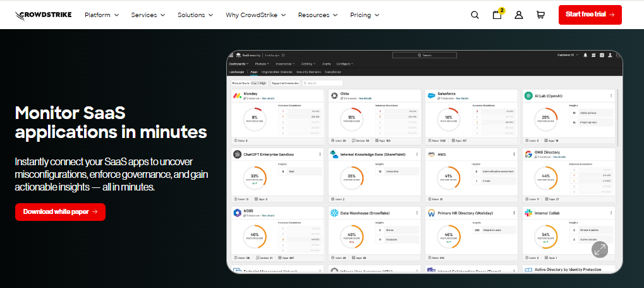Select the Compliance tab in preview
This screenshot has height=288, width=644.
332,72
